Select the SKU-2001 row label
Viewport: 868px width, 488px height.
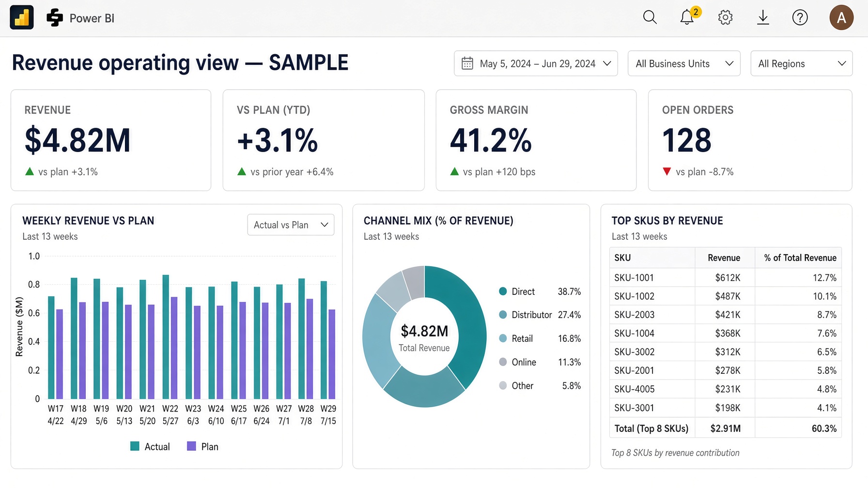634,370
